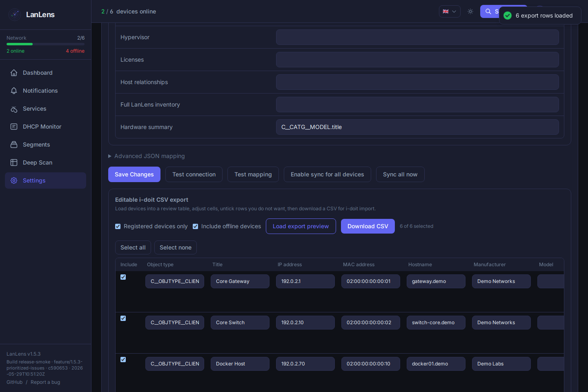Open the language flag dropdown
This screenshot has width=588, height=392.
point(450,11)
